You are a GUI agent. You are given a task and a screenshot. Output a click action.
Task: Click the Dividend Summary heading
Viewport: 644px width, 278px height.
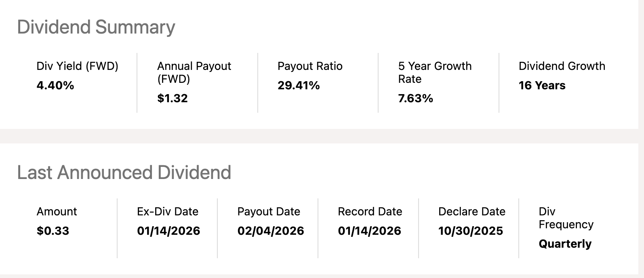coord(96,27)
